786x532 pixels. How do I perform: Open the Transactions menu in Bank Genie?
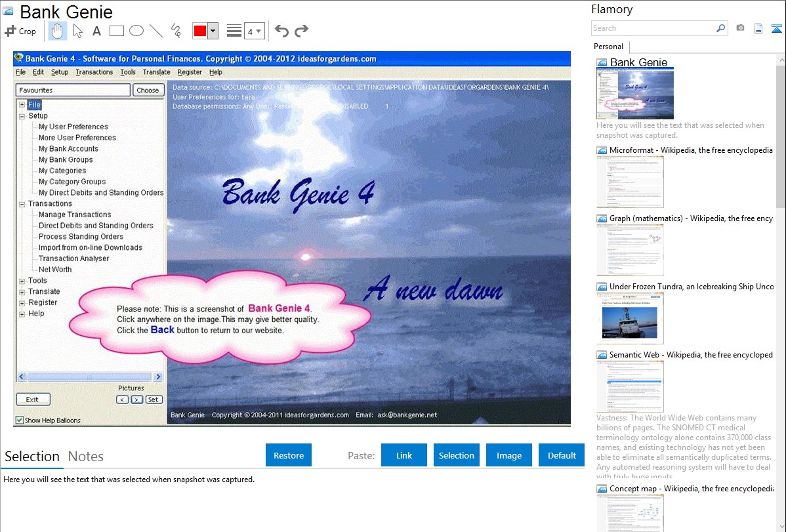pyautogui.click(x=94, y=72)
